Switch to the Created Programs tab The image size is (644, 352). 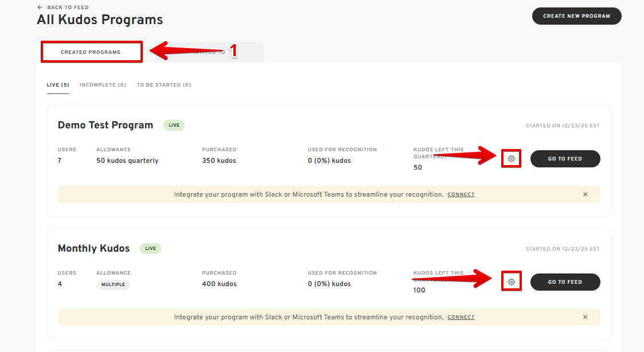pos(91,52)
